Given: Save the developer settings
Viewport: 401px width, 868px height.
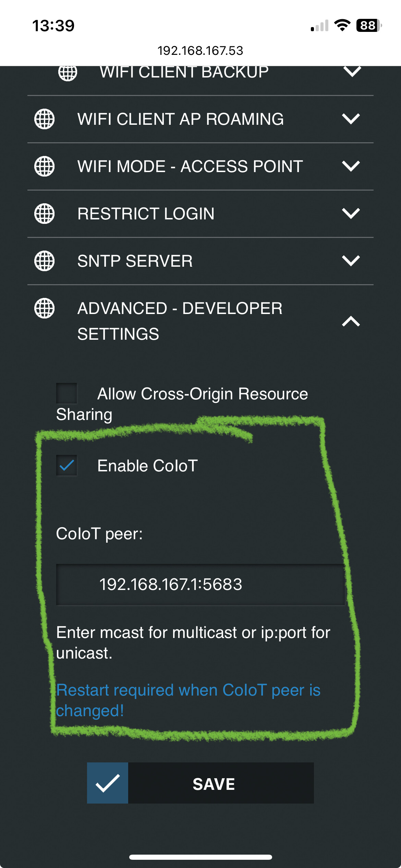Looking at the screenshot, I should 200,783.
